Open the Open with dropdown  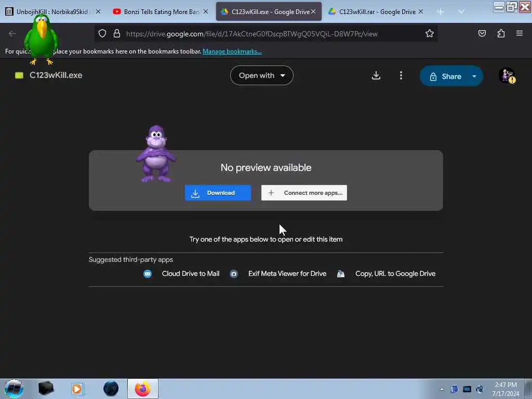click(262, 75)
